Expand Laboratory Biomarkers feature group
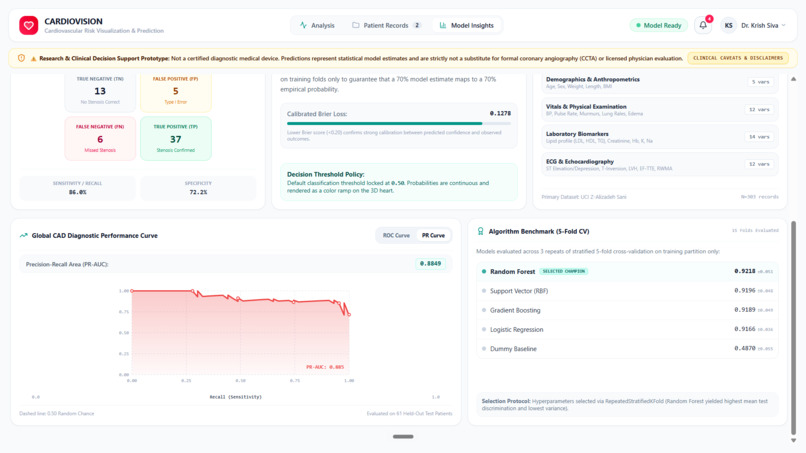This screenshot has width=806, height=453. pyautogui.click(x=660, y=137)
